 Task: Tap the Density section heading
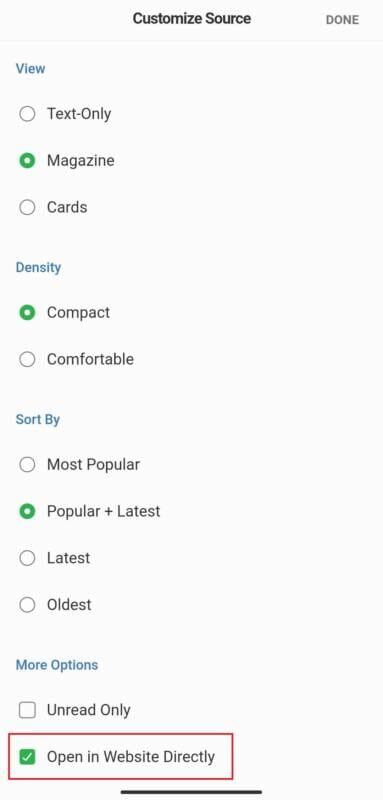coord(38,267)
